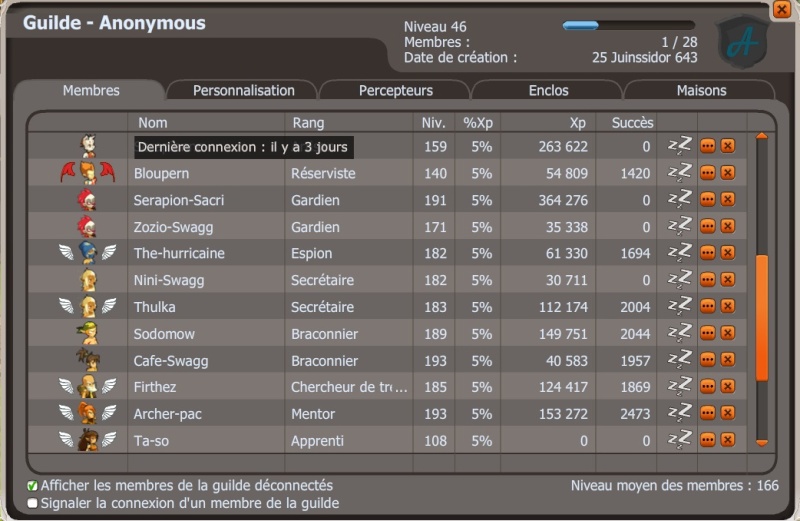Open the rights menu for Serapion-Sacri
Viewport: 800px width, 521px height.
pyautogui.click(x=708, y=199)
